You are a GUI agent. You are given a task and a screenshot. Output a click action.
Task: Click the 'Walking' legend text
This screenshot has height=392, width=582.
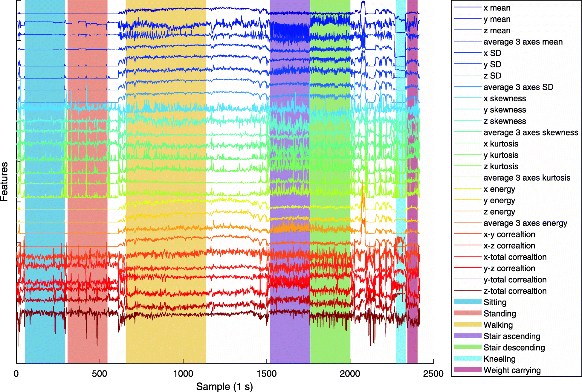[498, 325]
